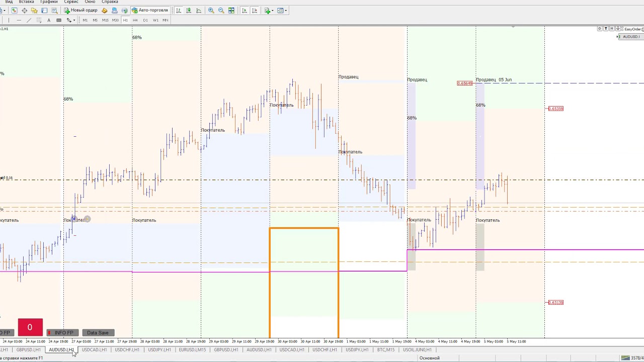Select the H1 timeframe button
Image resolution: width=644 pixels, height=362 pixels.
pyautogui.click(x=125, y=20)
